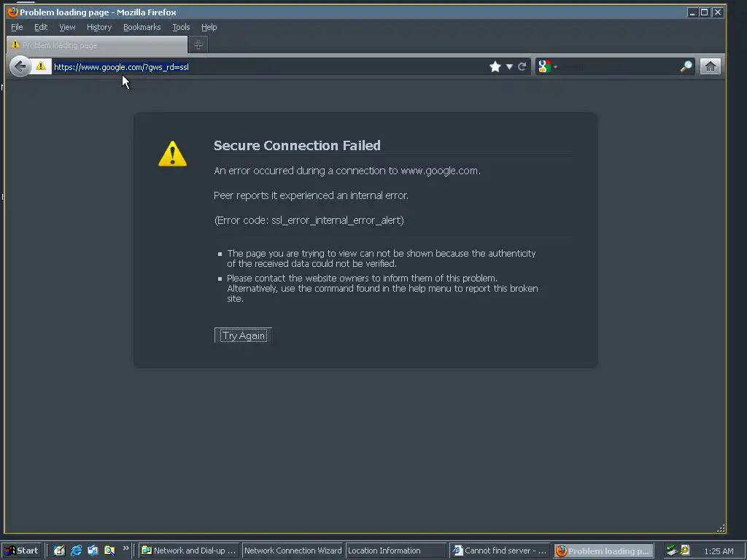Click the fourth quick launch search icon
This screenshot has width=747, height=560.
[109, 551]
